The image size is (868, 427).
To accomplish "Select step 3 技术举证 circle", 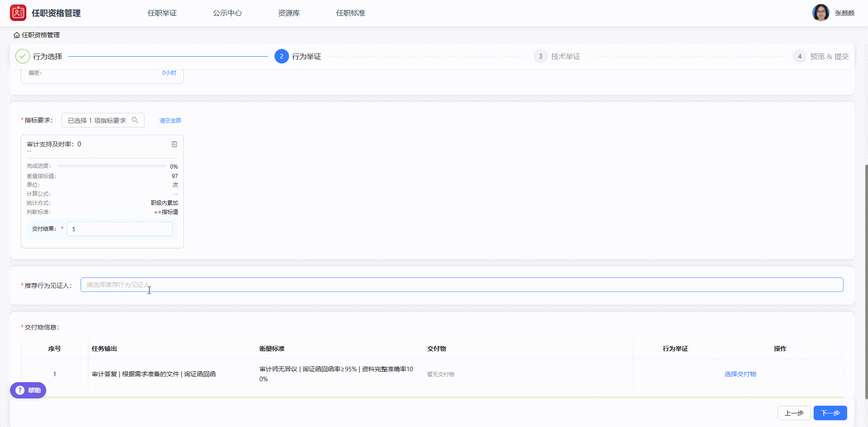I will pyautogui.click(x=540, y=56).
